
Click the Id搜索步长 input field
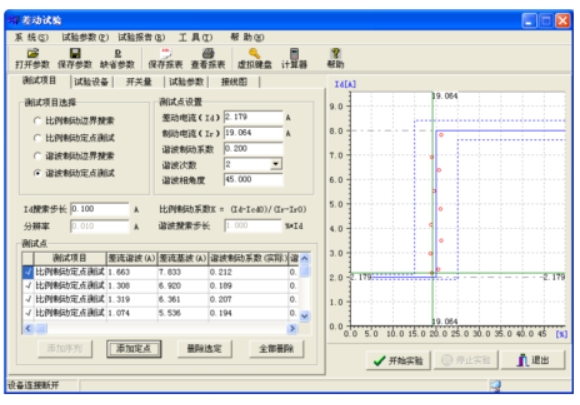(100, 209)
